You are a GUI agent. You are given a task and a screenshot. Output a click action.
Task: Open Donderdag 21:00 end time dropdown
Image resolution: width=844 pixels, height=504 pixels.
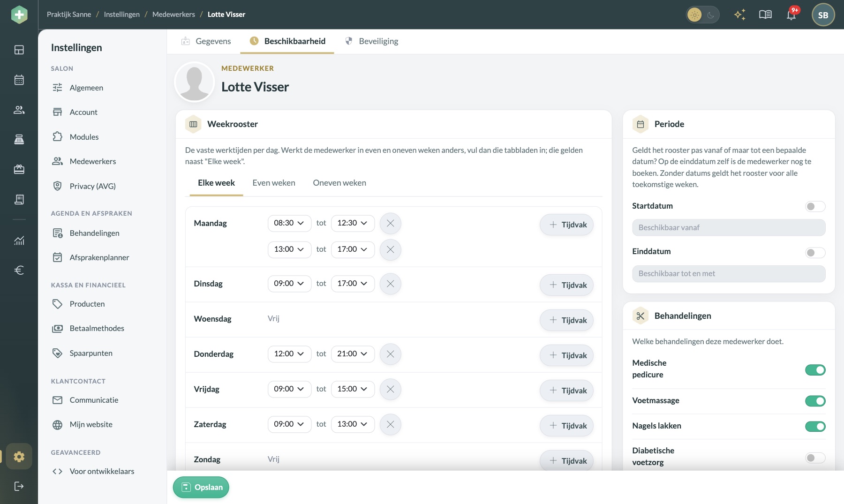[353, 354]
